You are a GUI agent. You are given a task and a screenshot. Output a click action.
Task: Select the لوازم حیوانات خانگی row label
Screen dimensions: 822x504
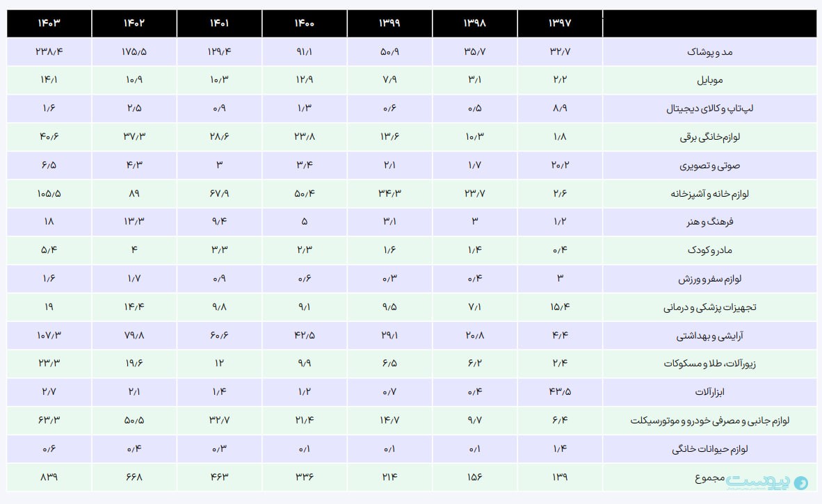point(710,449)
